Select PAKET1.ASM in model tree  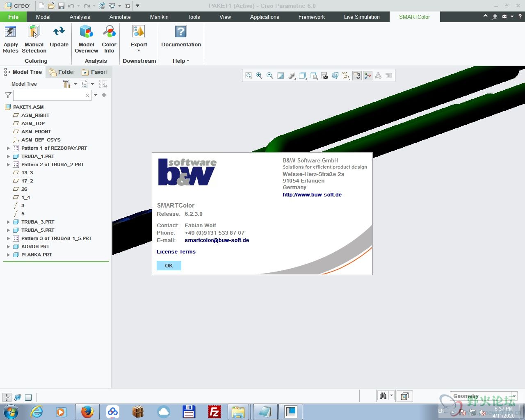coord(28,107)
